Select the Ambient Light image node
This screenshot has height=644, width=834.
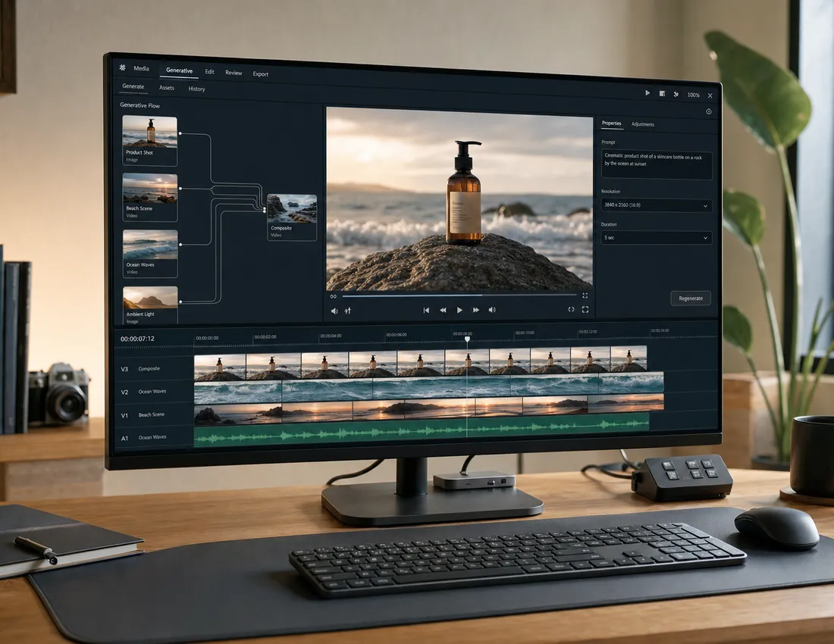point(150,305)
